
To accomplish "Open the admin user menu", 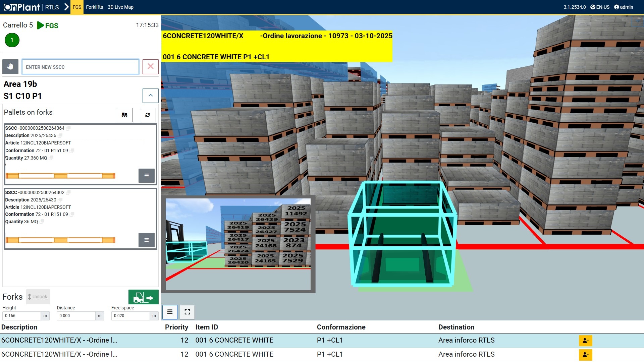I will [624, 7].
